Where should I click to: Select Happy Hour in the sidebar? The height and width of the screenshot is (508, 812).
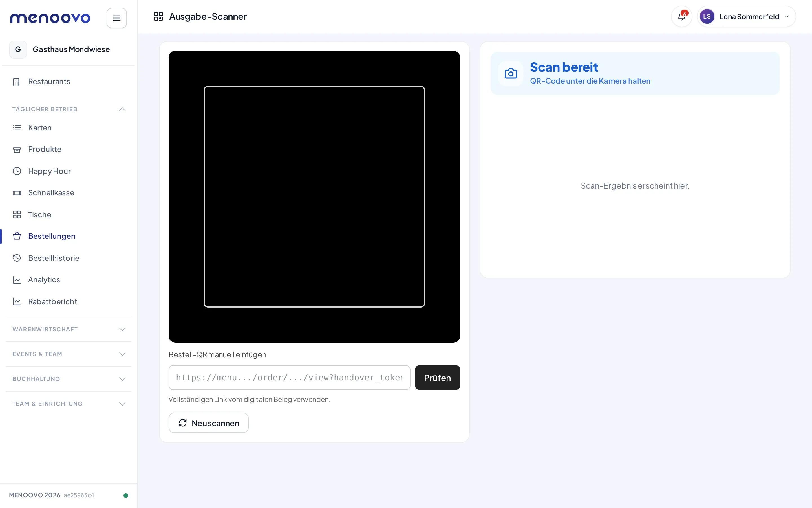[69, 171]
